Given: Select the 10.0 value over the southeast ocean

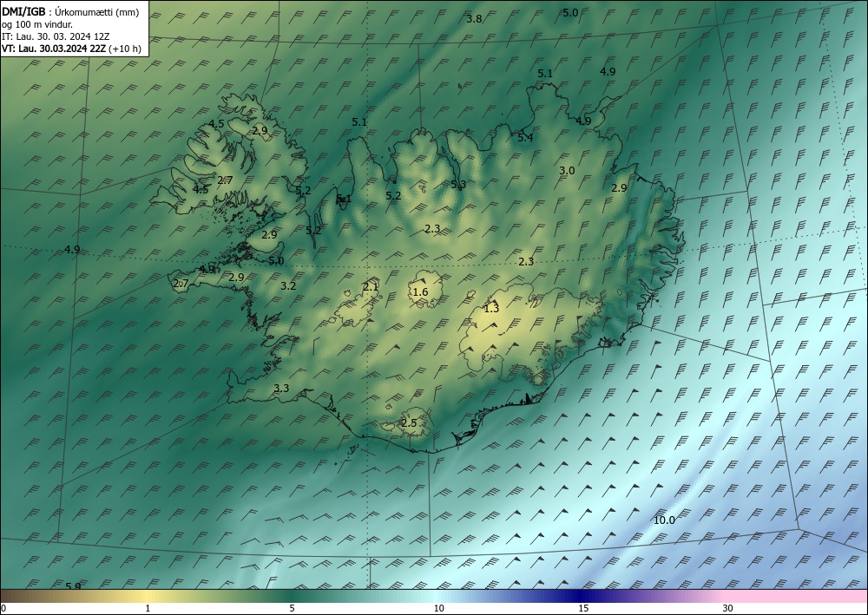Looking at the screenshot, I should [664, 520].
